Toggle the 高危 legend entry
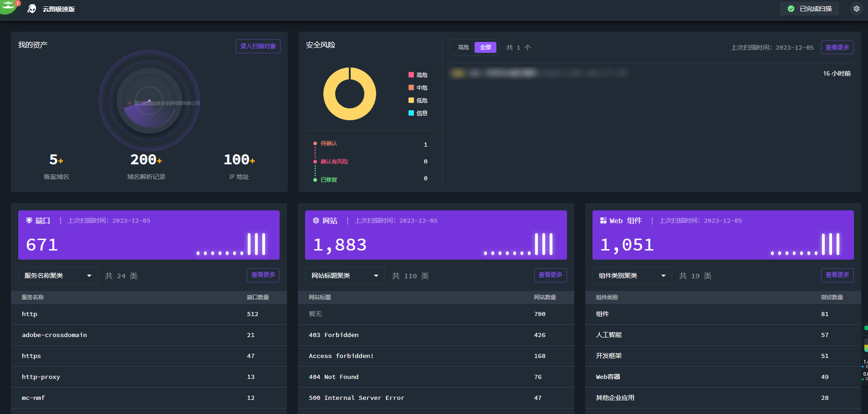Image resolution: width=868 pixels, height=414 pixels. [x=418, y=75]
